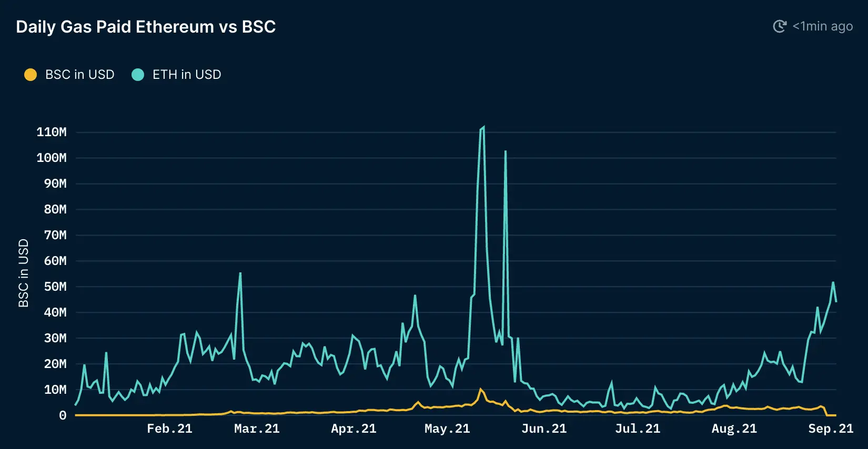Image resolution: width=868 pixels, height=449 pixels.
Task: Click the vertical 'BSC in USD' axis title
Action: pyautogui.click(x=24, y=273)
